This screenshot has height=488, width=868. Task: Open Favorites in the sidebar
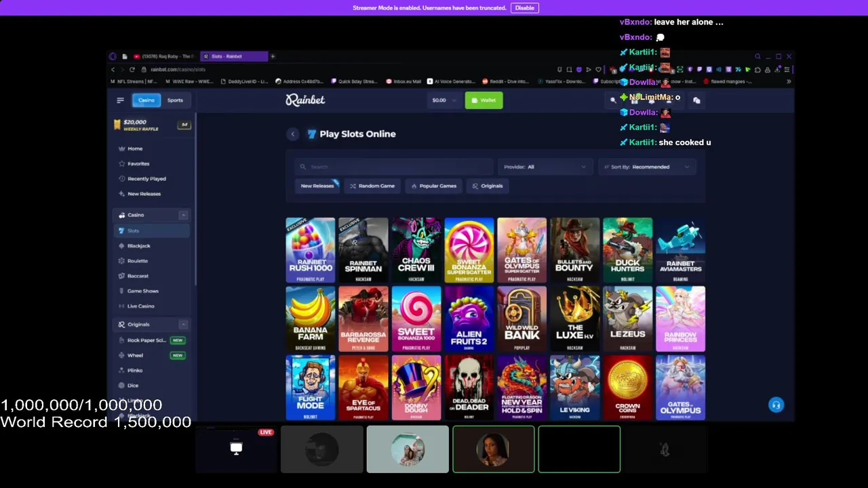tap(138, 163)
